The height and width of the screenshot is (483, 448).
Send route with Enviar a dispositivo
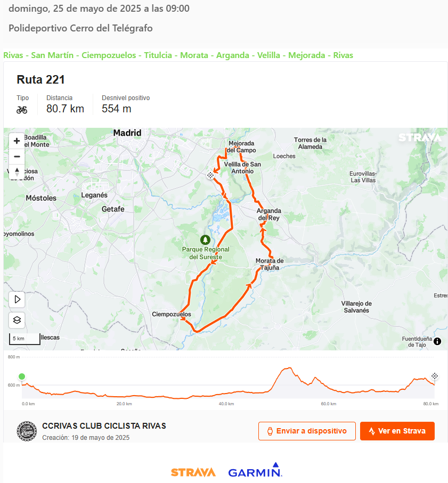(x=307, y=431)
